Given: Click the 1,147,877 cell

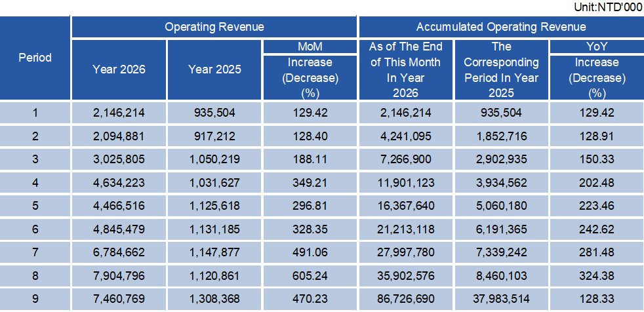Looking at the screenshot, I should point(215,252).
